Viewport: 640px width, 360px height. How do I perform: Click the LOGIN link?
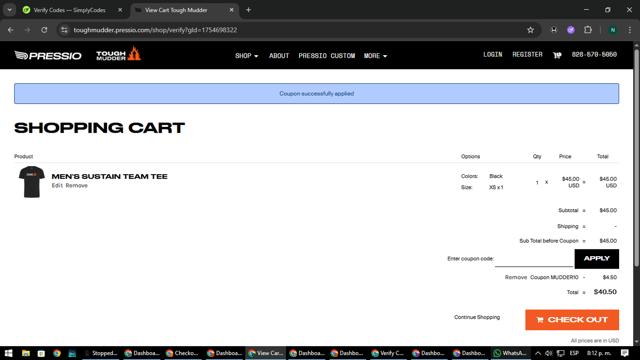493,54
